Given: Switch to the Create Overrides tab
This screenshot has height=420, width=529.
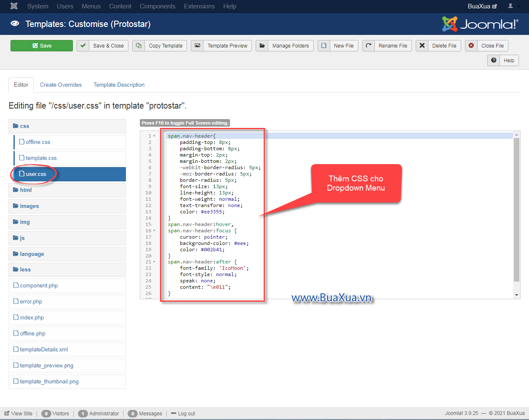Looking at the screenshot, I should (61, 85).
